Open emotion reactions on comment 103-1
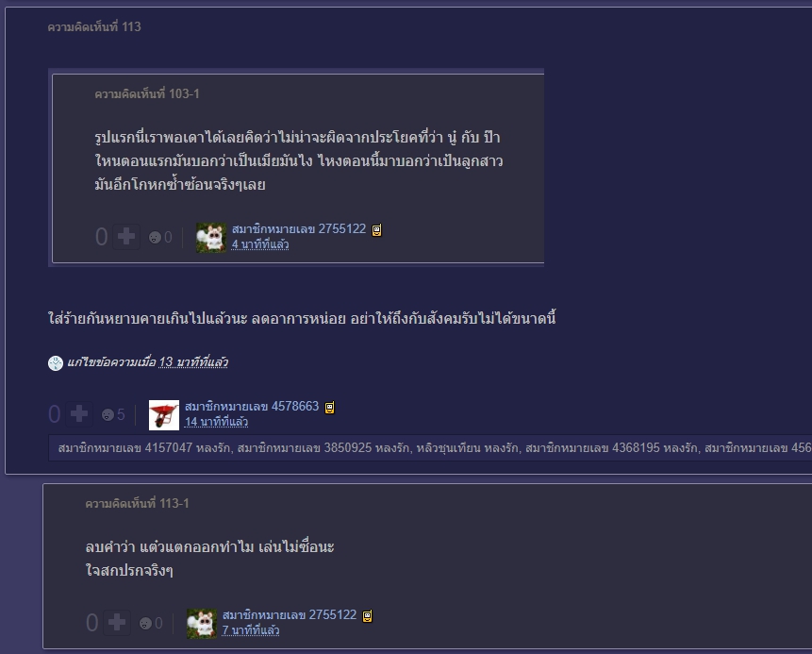 click(x=155, y=238)
